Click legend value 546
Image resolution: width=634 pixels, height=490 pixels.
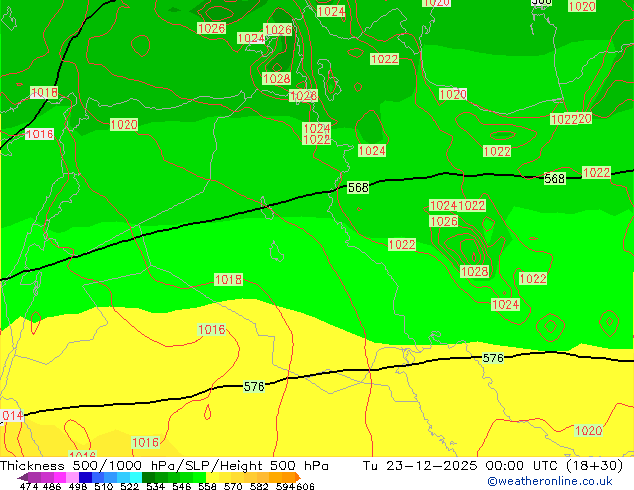pyautogui.click(x=182, y=486)
